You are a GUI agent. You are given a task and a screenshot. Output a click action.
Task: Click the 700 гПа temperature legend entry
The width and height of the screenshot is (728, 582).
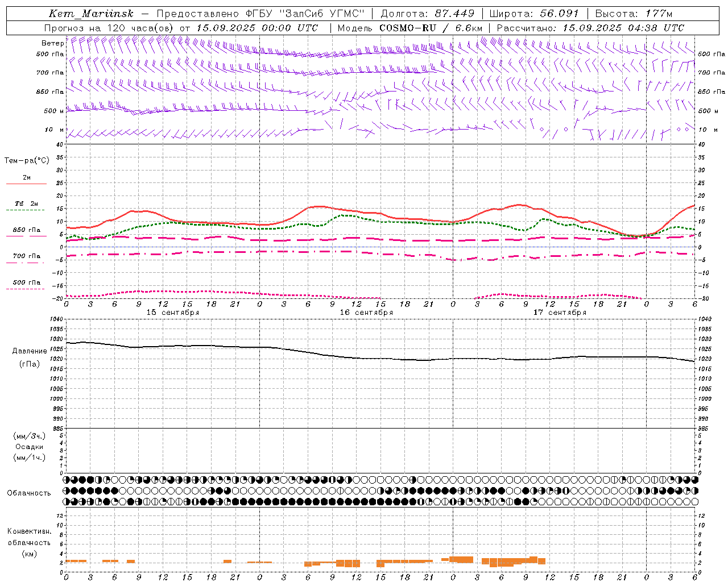point(26,258)
